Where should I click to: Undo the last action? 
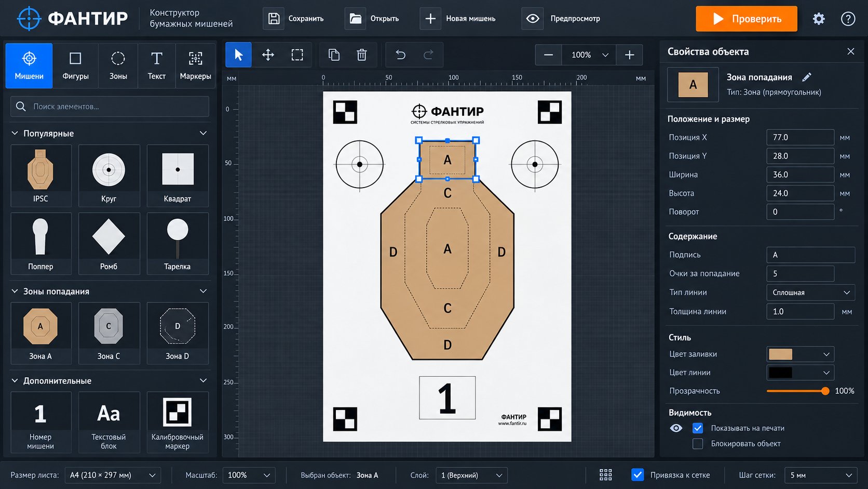point(400,55)
